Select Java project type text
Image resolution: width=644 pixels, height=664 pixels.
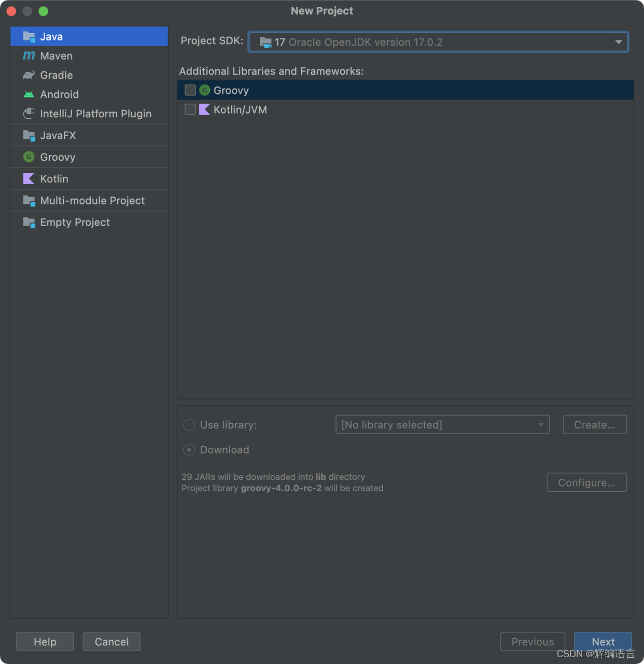point(51,36)
